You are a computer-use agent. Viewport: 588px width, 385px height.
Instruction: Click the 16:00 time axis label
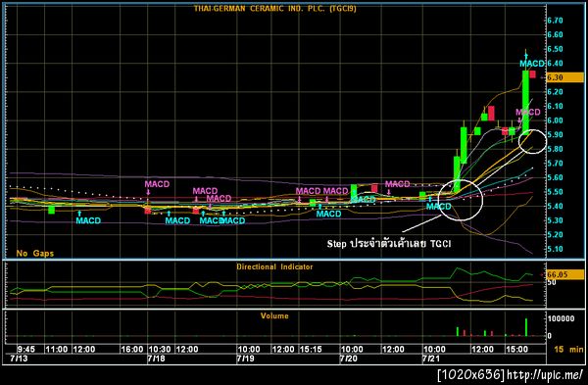132,350
